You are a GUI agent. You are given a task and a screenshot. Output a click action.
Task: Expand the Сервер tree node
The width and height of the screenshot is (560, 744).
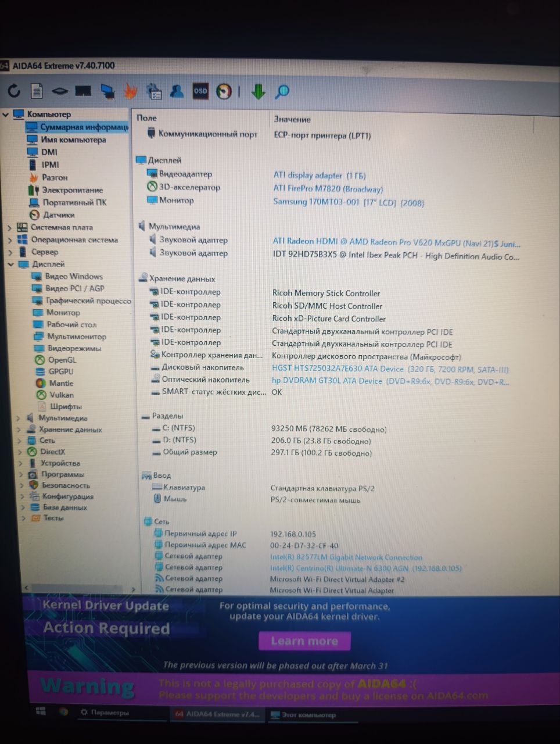[10, 252]
